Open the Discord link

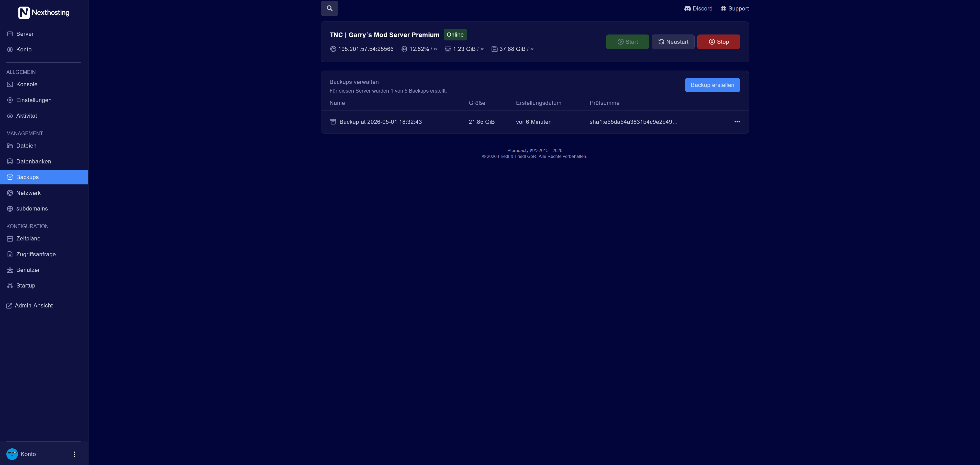(698, 9)
